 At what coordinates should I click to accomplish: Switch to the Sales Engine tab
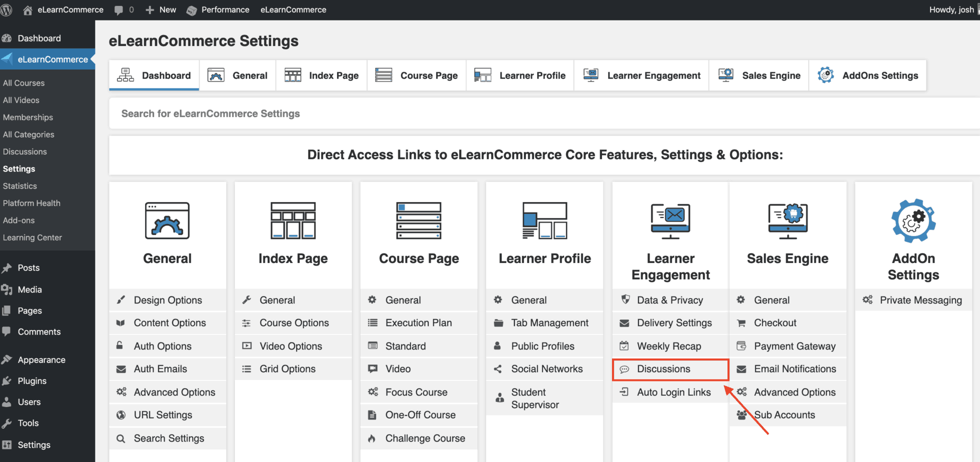[759, 75]
